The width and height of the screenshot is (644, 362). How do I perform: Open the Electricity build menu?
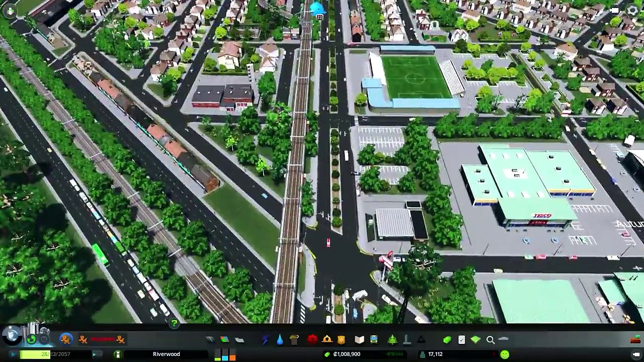point(265,340)
